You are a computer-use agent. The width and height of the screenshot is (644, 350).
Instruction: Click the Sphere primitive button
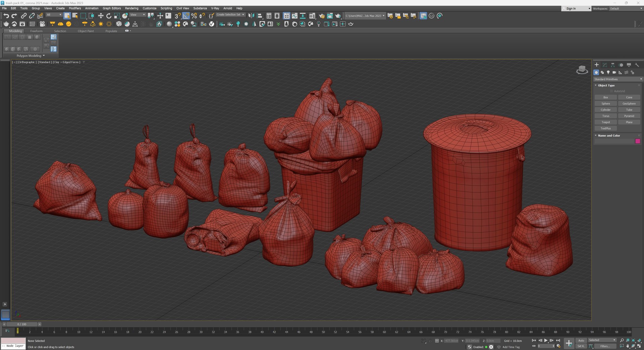[605, 104]
